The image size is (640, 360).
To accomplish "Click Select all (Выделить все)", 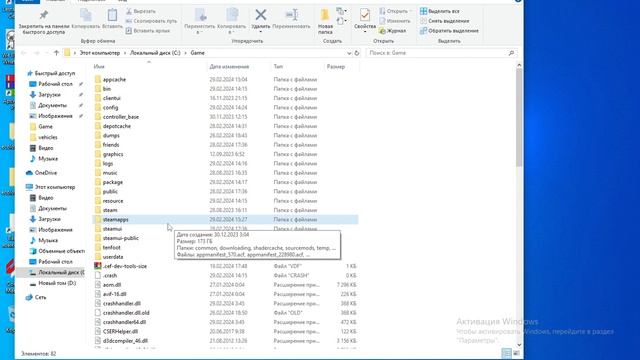I will coord(440,11).
